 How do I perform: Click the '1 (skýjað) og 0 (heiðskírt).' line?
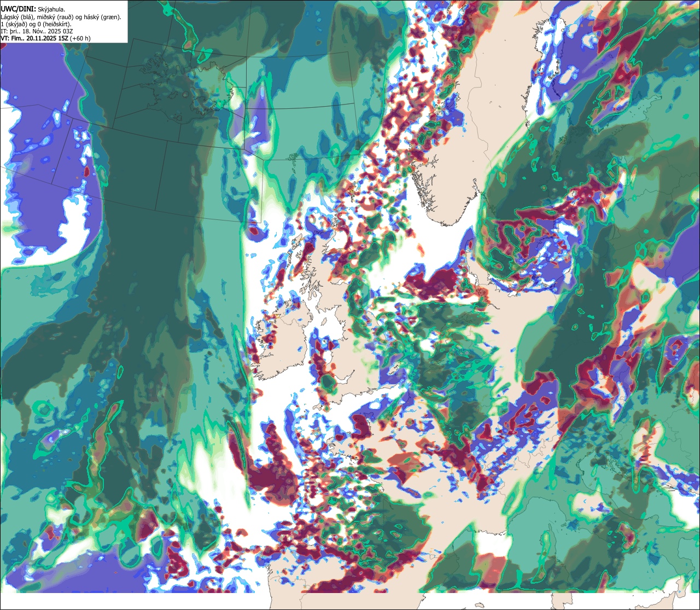click(36, 24)
